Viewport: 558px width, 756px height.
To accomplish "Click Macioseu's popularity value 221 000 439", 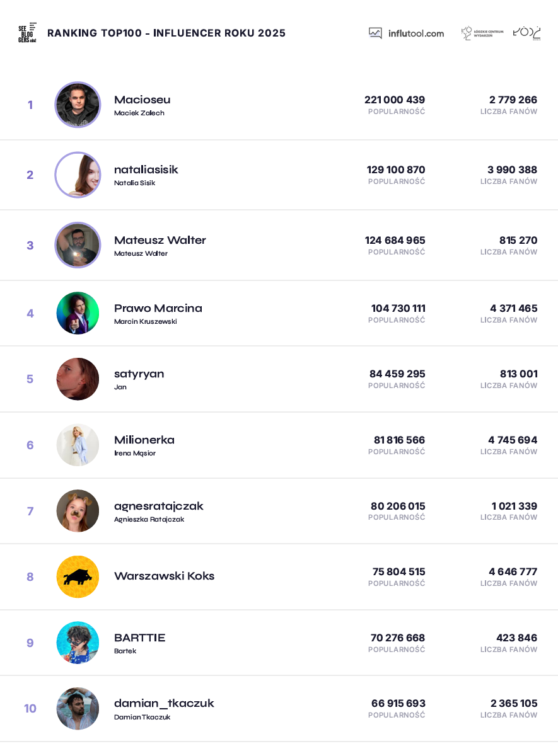I will 395,100.
